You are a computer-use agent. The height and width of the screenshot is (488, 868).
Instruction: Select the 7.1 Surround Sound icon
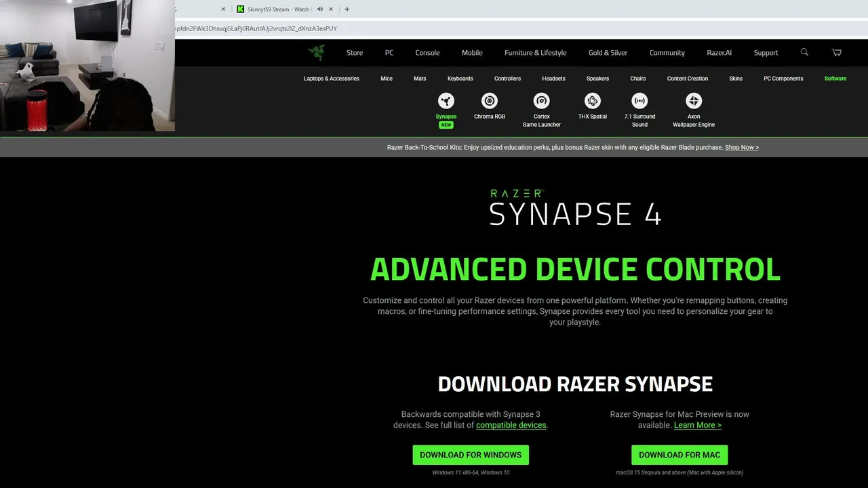point(639,101)
